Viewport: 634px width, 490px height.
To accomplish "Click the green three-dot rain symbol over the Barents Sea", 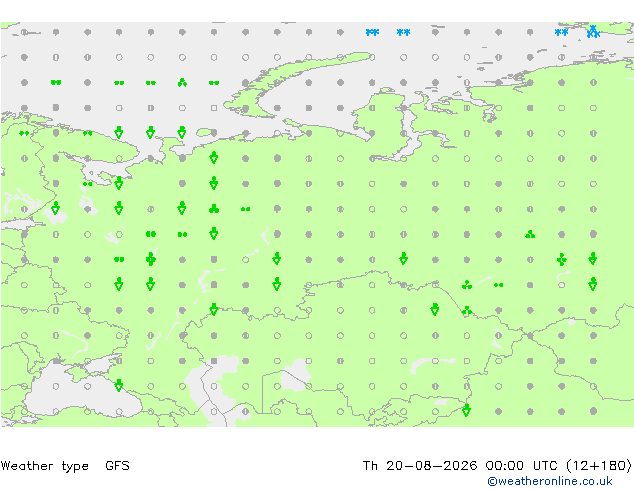I will [182, 82].
